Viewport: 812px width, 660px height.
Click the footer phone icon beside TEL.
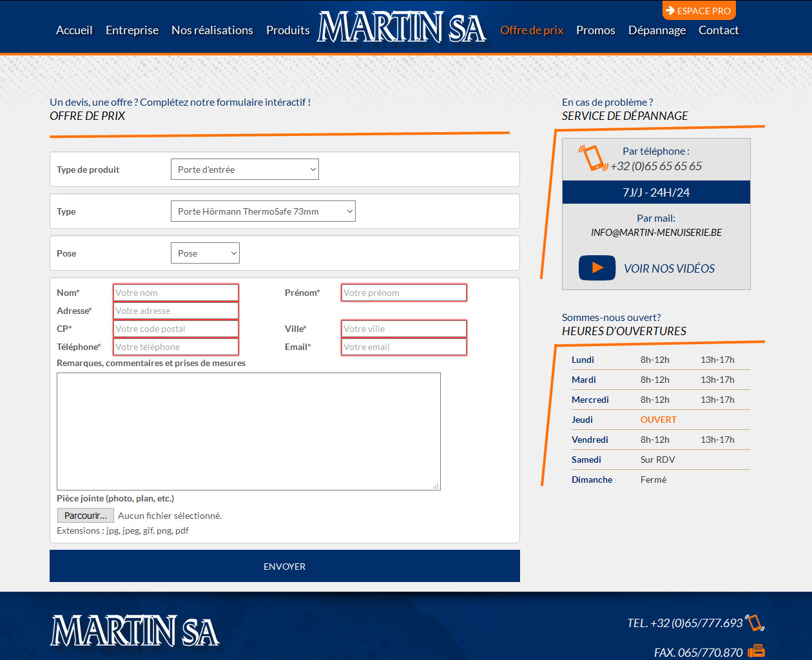click(755, 623)
